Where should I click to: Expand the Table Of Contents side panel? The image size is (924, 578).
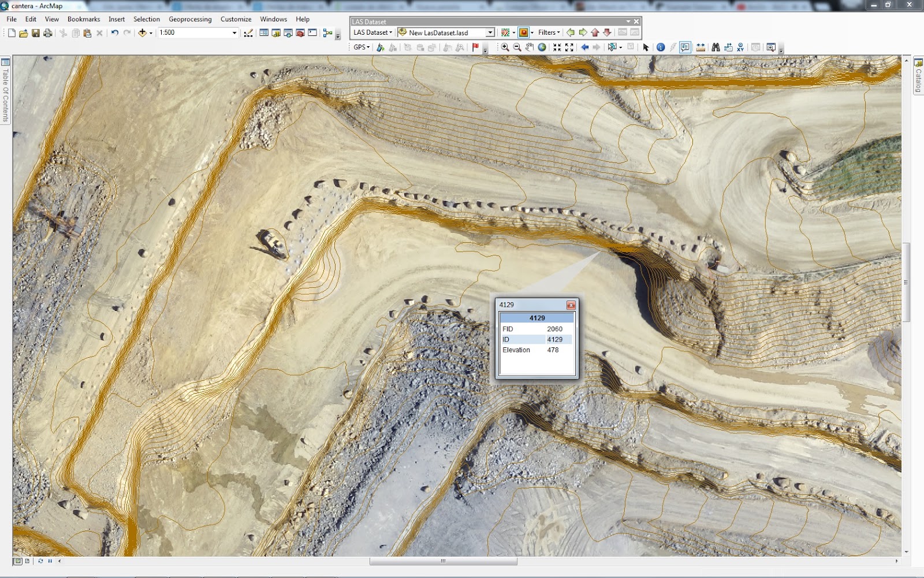[x=5, y=90]
